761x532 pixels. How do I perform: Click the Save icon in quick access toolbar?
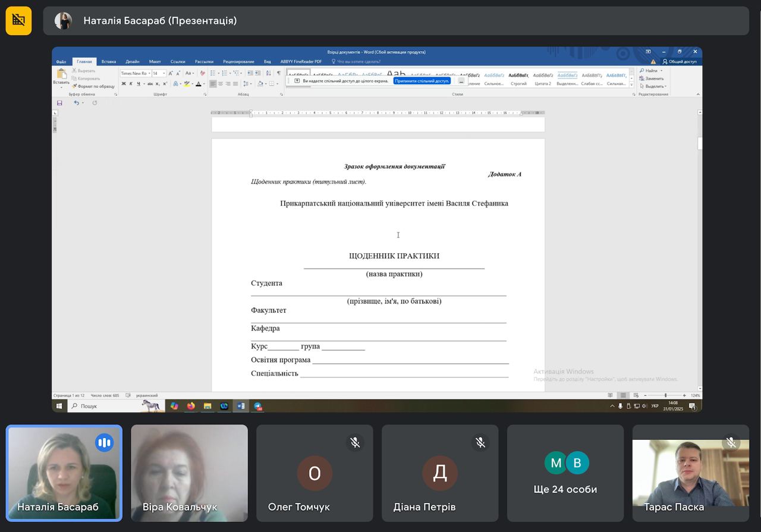59,103
